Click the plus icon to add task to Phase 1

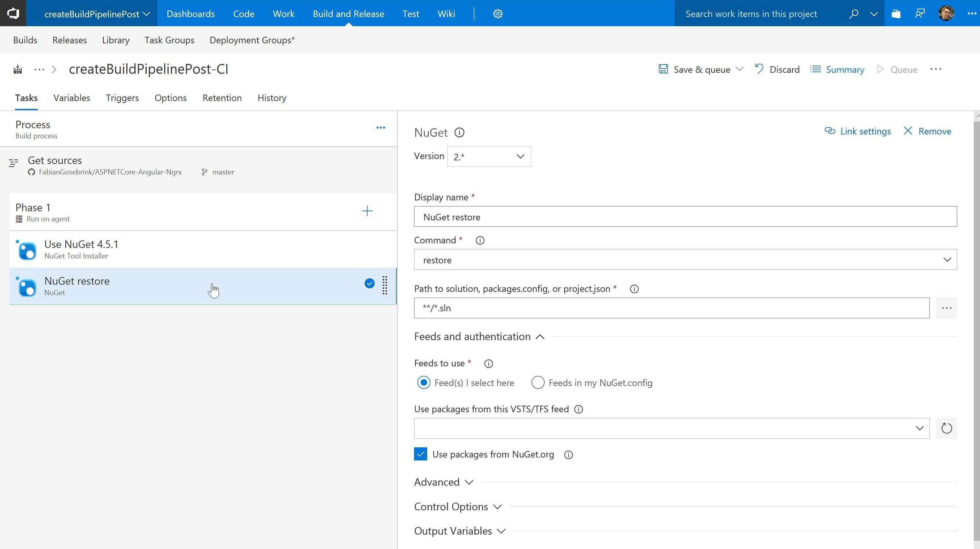tap(367, 211)
